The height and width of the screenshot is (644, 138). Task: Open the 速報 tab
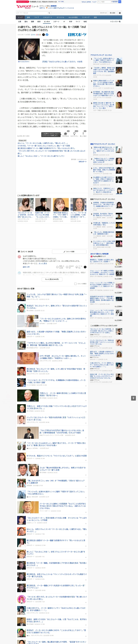(28, 17)
